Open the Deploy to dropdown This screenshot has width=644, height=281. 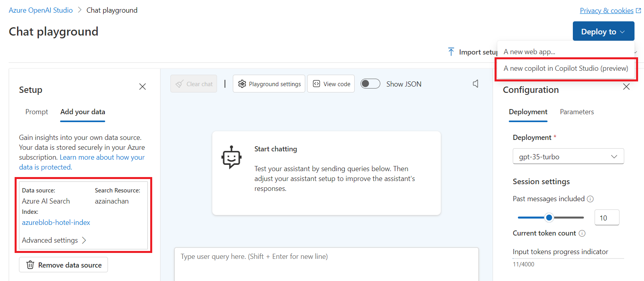603,32
